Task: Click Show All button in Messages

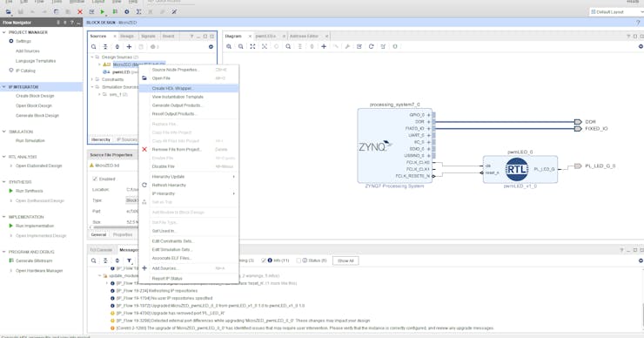Action: click(345, 260)
